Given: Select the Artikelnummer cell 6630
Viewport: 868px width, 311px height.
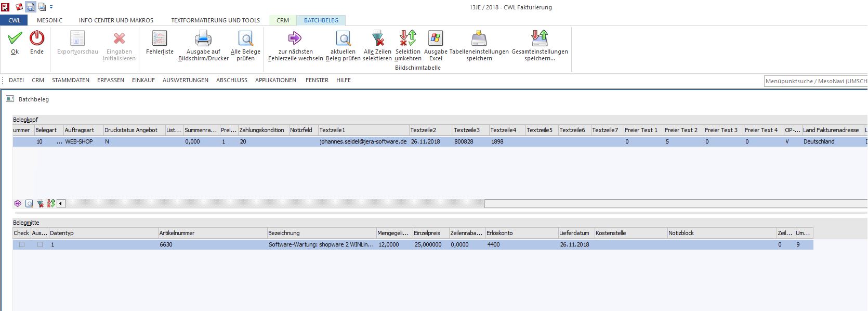Looking at the screenshot, I should point(212,244).
